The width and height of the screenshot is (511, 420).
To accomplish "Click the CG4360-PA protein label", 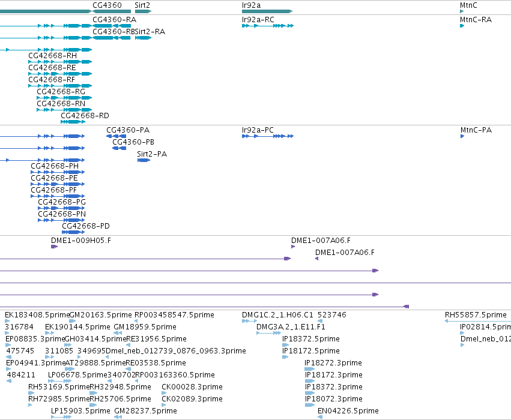I will point(128,130).
